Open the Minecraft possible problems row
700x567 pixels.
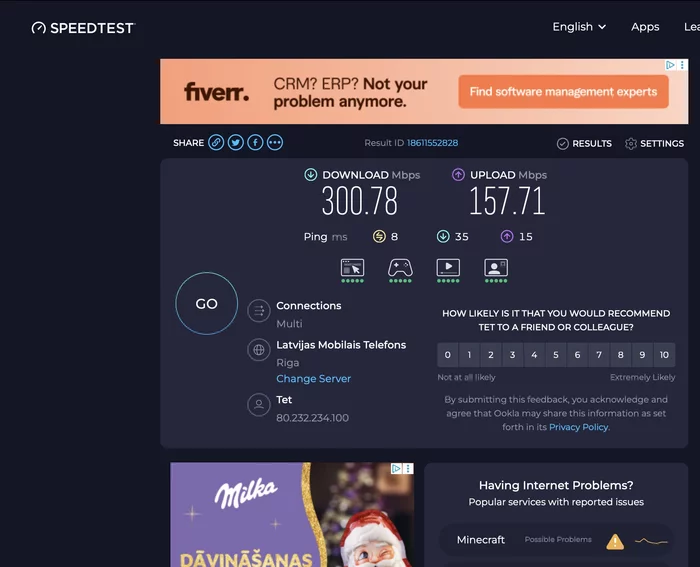pos(556,540)
